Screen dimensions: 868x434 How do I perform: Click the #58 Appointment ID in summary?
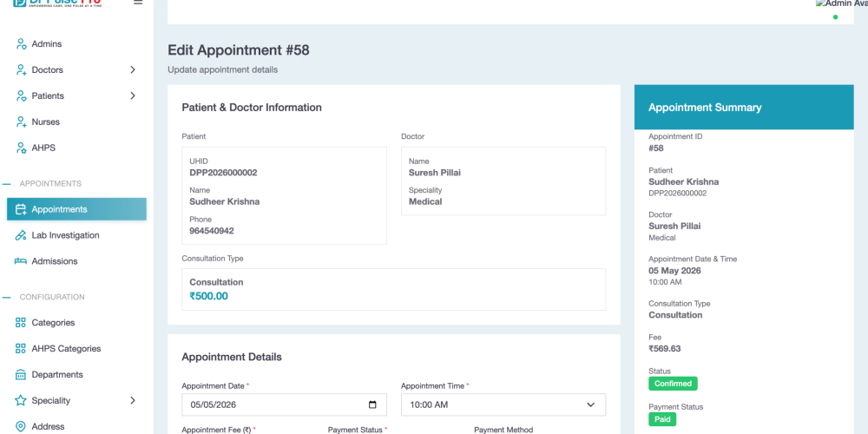[656, 148]
